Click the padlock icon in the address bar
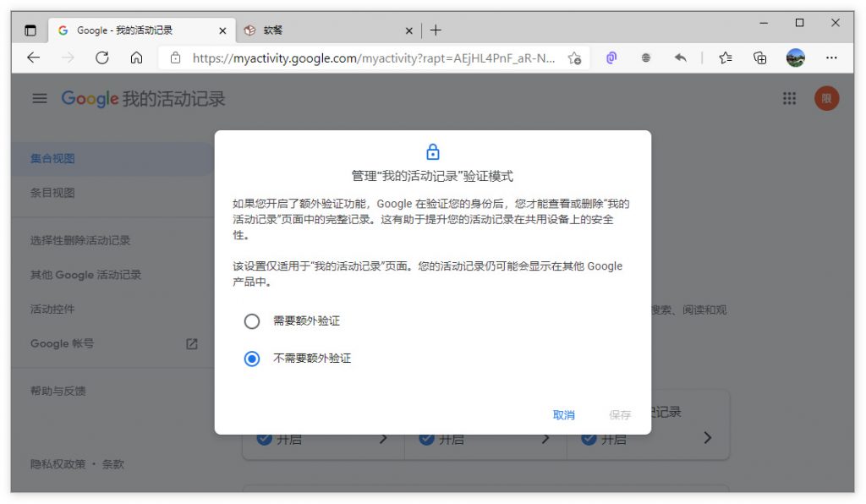Screen dimensions: 866x504 click(x=175, y=58)
